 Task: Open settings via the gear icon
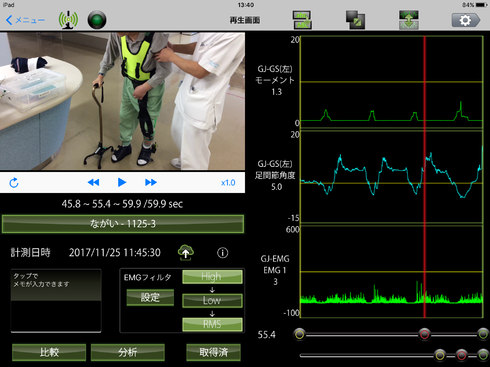(x=466, y=20)
